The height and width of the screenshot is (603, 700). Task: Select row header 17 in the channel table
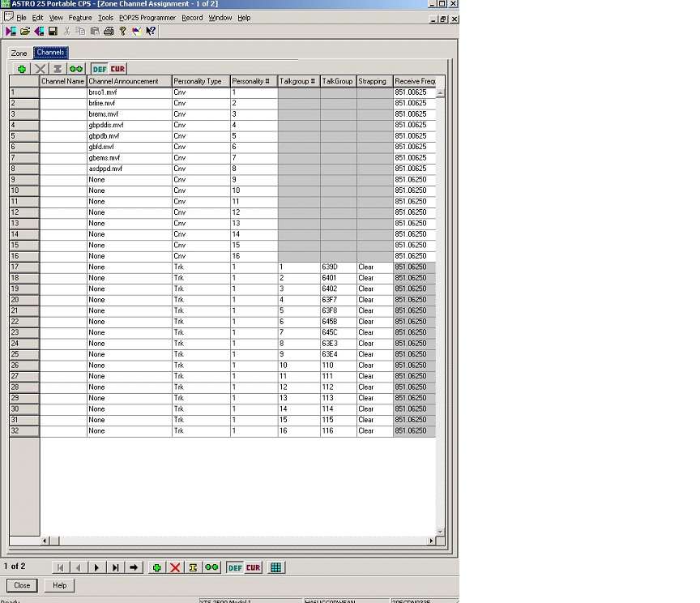(x=24, y=267)
